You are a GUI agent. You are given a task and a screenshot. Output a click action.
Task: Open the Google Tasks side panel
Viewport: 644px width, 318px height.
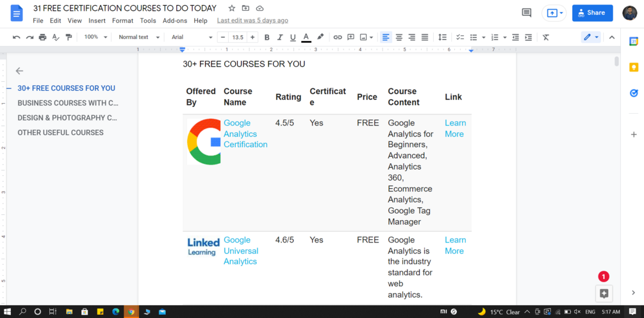point(634,93)
